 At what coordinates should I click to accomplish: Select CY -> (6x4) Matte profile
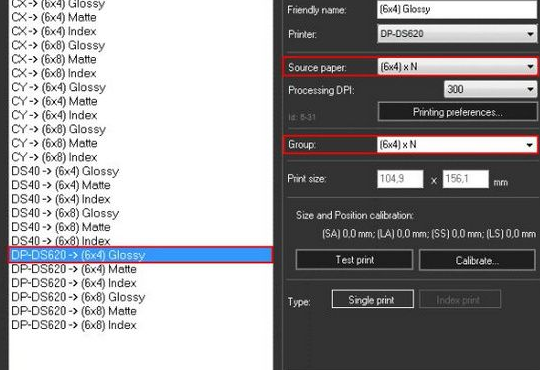click(141, 101)
